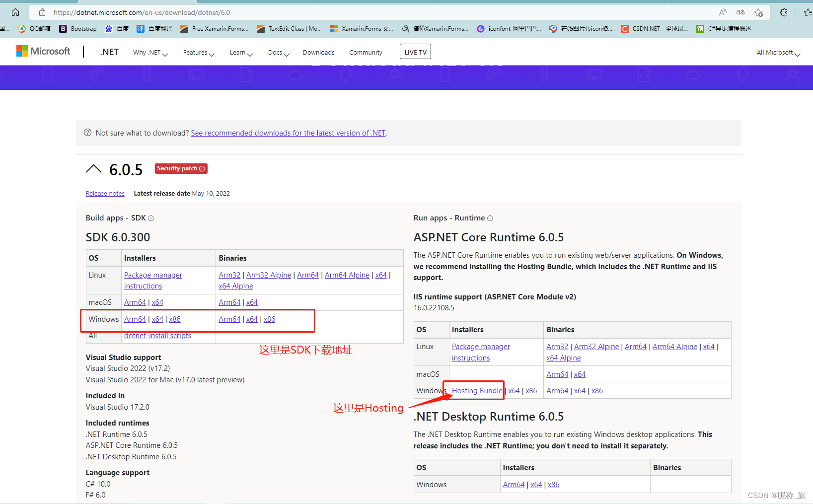The image size is (813, 504).
Task: Open the iconfont-阿里巴巴 bookmark
Action: pos(509,29)
